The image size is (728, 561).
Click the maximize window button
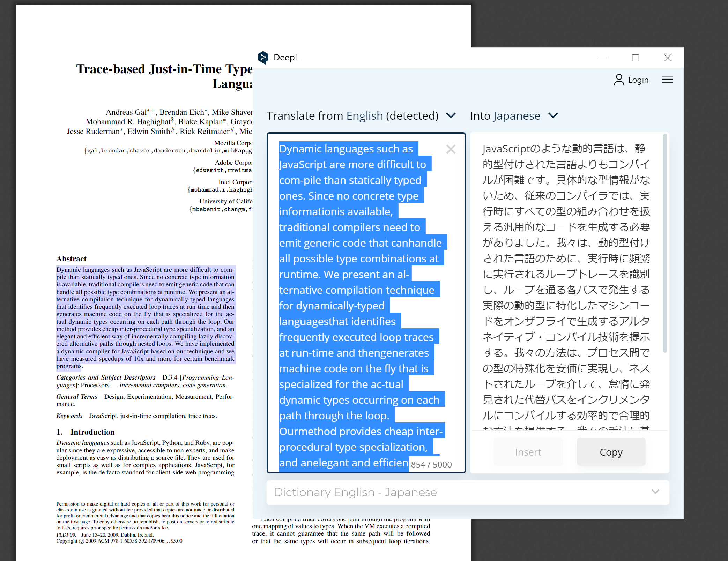[636, 58]
